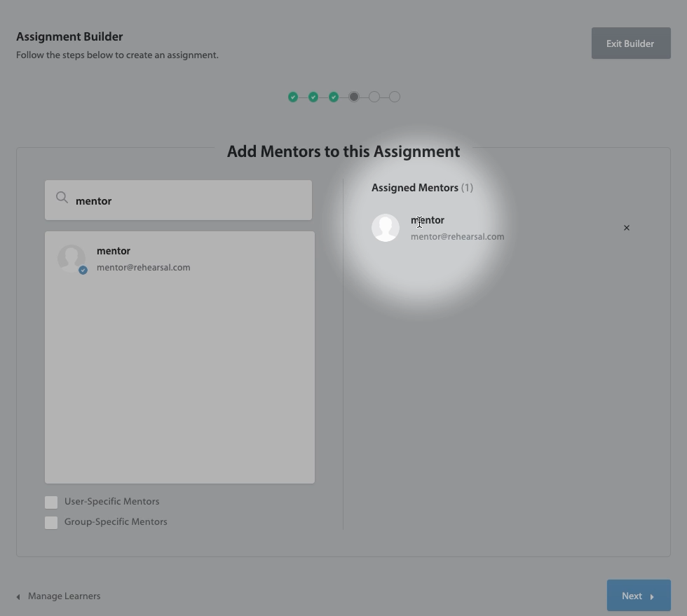The image size is (687, 616).
Task: Click mentor@rehearsal.com in search results
Action: 143,267
